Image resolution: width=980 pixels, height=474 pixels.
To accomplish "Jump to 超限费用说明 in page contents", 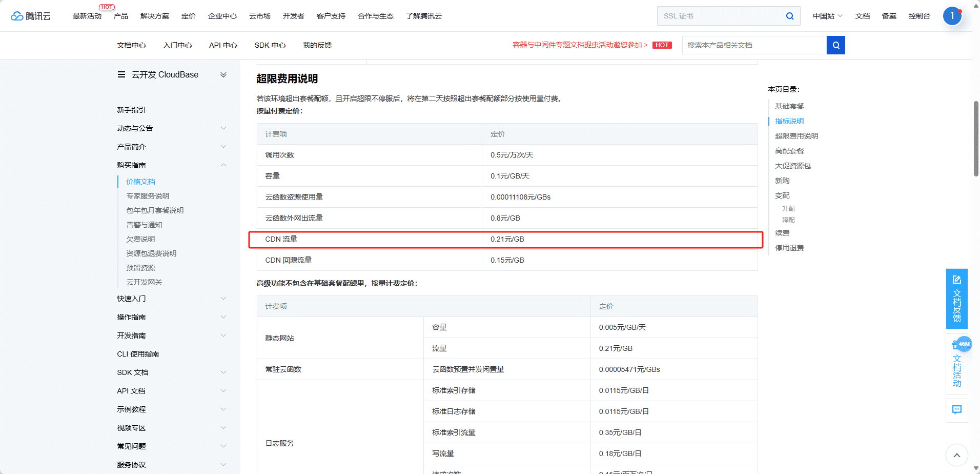I will 797,136.
